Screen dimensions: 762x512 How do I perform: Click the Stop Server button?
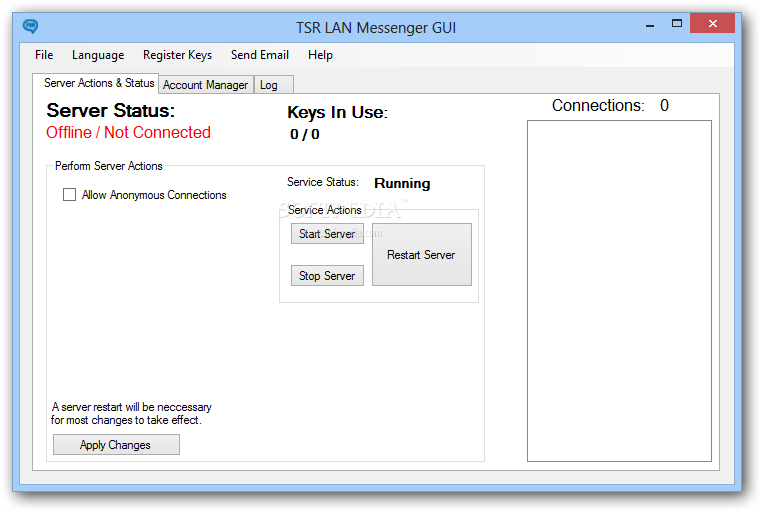click(x=327, y=275)
